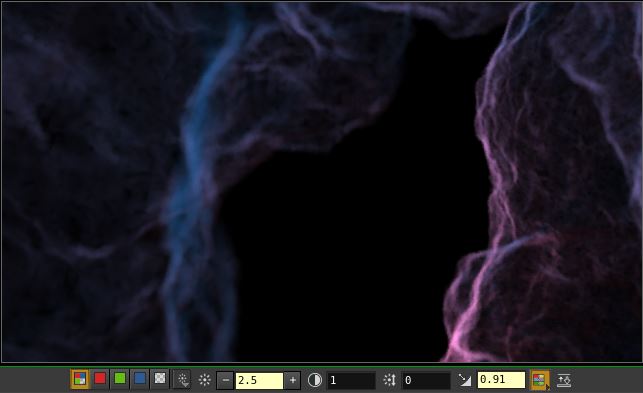Click the brightness offset arrows icon
The image size is (643, 393).
(x=389, y=380)
